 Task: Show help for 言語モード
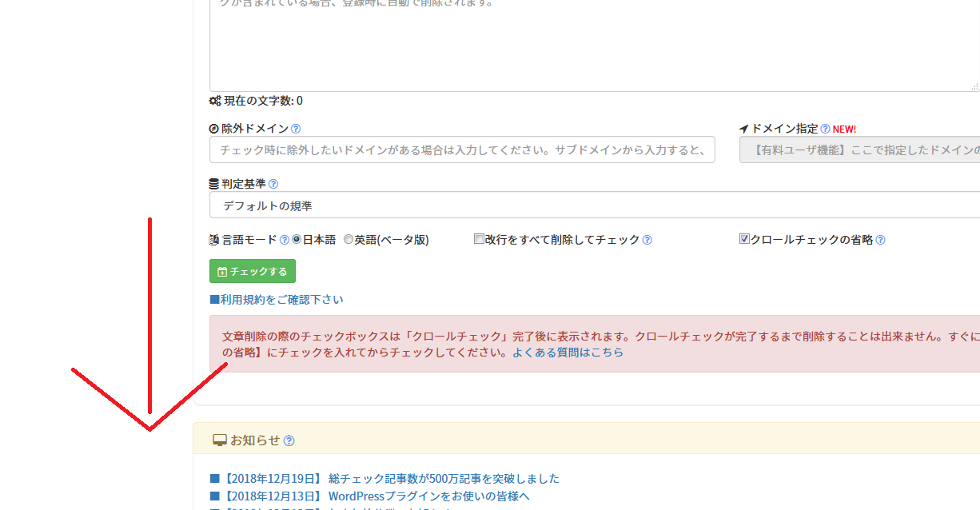(285, 240)
